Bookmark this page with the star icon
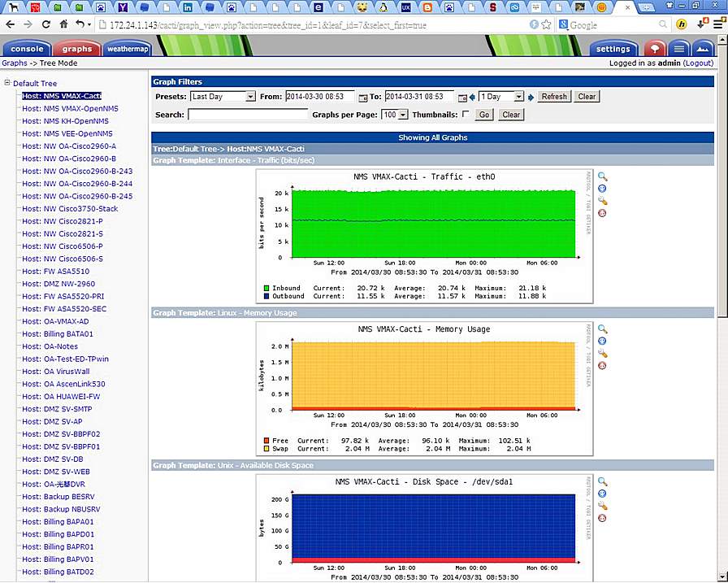This screenshot has width=728, height=583. coord(547,24)
